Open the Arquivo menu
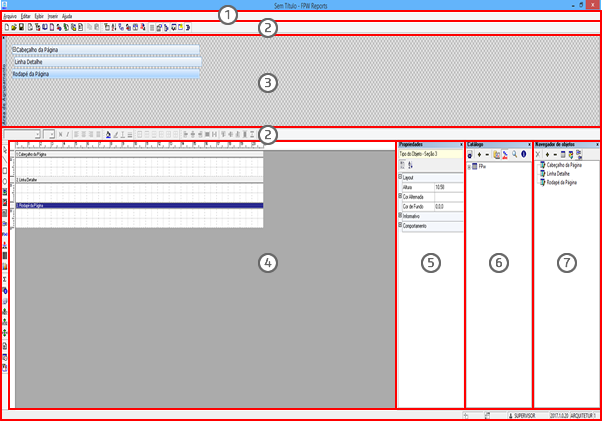Viewport: 602px width, 421px height. click(x=10, y=16)
